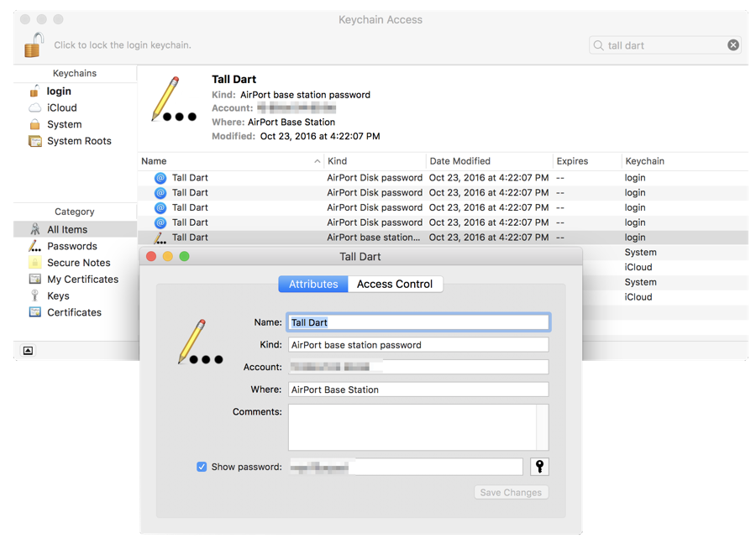Switch to the Access Control tab
The width and height of the screenshot is (756, 549).
(395, 284)
